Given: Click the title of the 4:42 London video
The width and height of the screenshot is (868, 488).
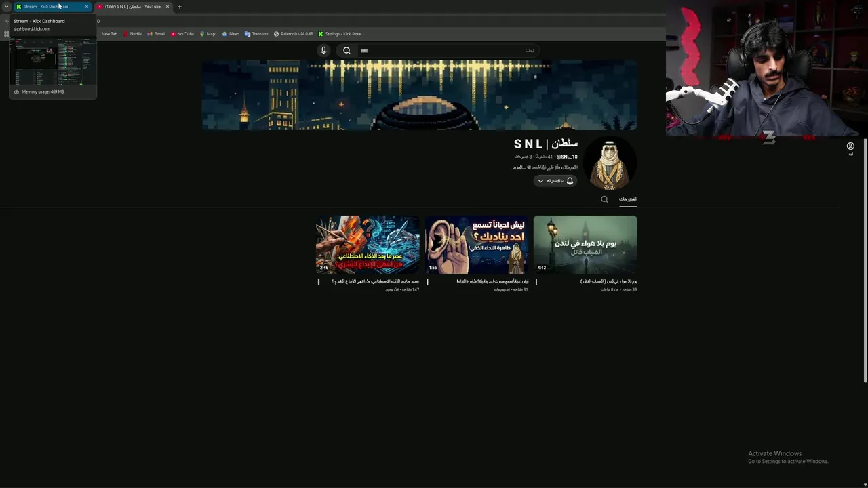Looking at the screenshot, I should (x=609, y=281).
